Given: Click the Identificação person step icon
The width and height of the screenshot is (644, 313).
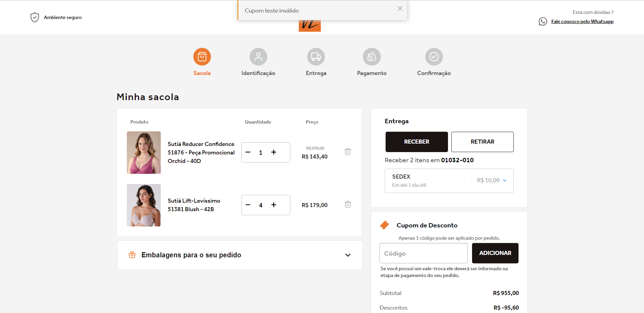Looking at the screenshot, I should tap(258, 57).
